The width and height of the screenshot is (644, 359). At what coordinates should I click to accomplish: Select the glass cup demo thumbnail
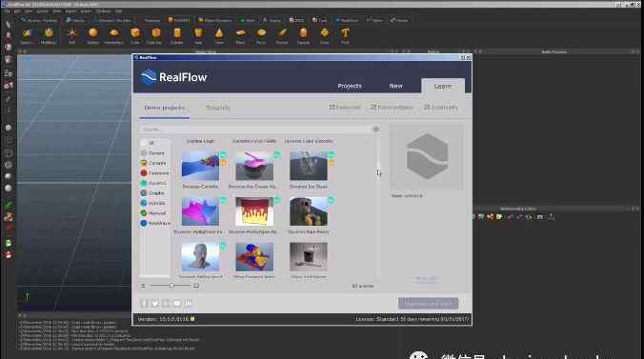(x=309, y=257)
